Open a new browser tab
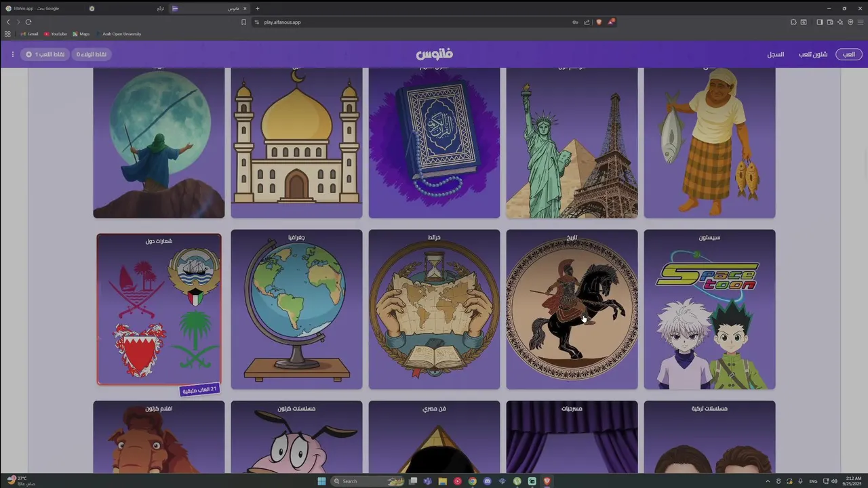This screenshot has height=488, width=868. (x=257, y=8)
